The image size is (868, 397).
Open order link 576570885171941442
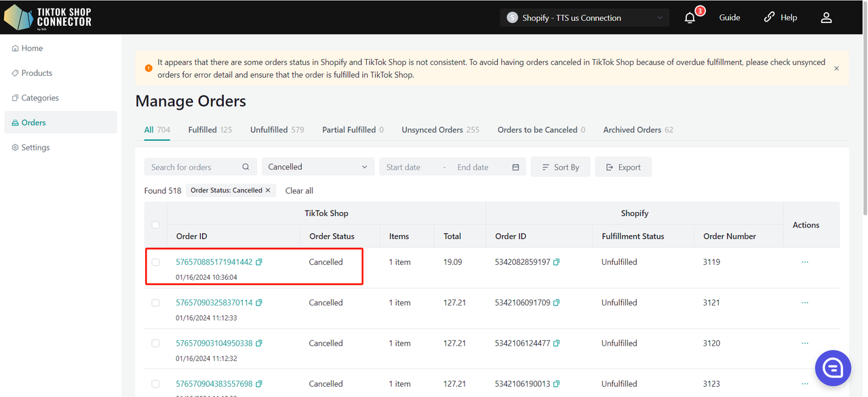pos(214,262)
